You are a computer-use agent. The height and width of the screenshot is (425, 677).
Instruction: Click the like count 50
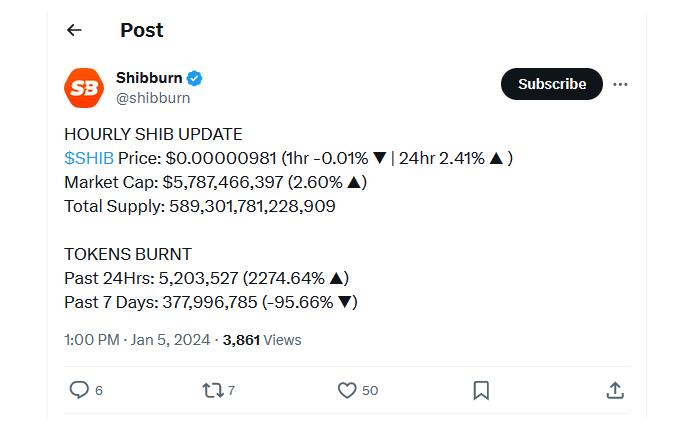[x=370, y=390]
